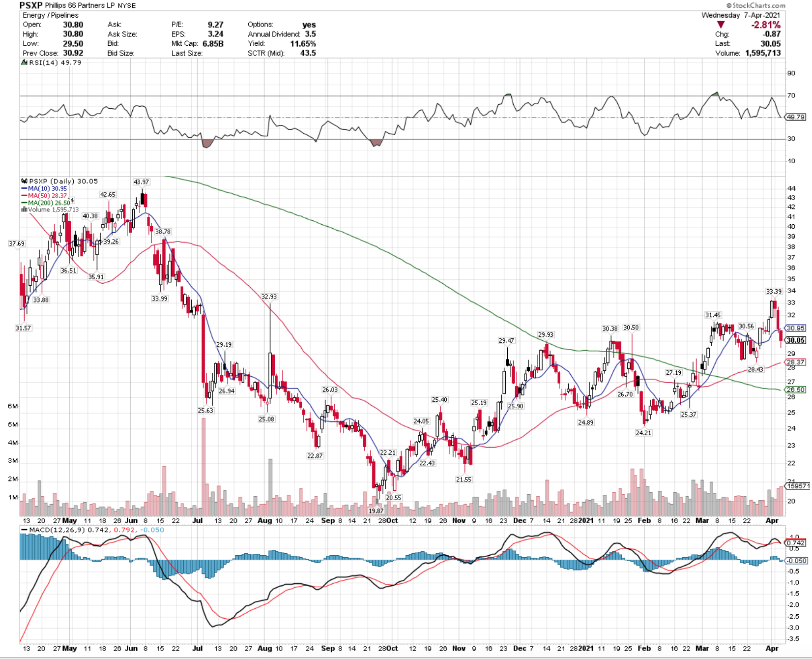Viewport: 812px width, 659px height.
Task: Click the 70 level label on RSI axis
Action: [x=791, y=95]
